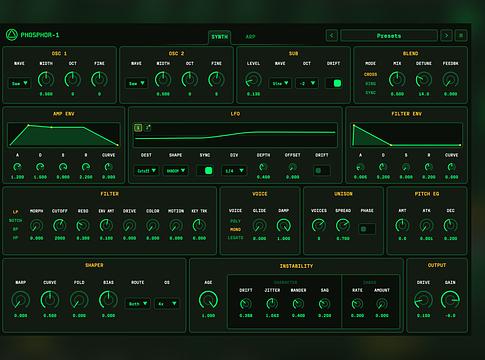Toggle the SUB drift switch
The width and height of the screenshot is (485, 360).
334,83
